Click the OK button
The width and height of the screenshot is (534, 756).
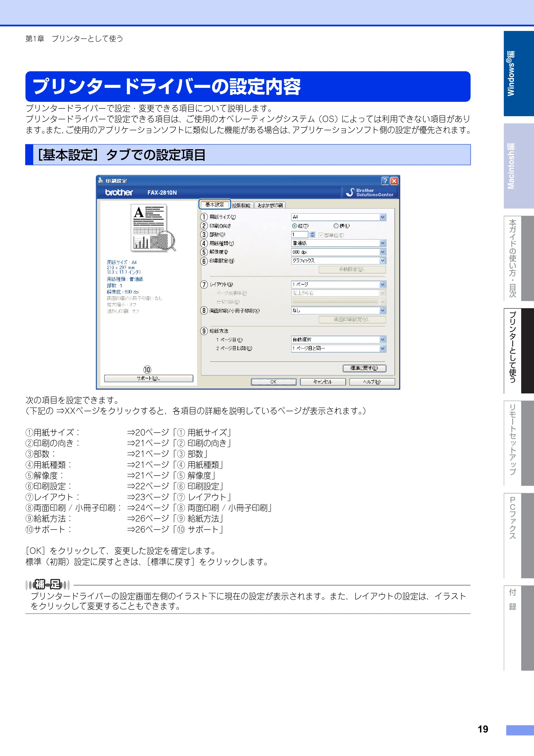(274, 382)
